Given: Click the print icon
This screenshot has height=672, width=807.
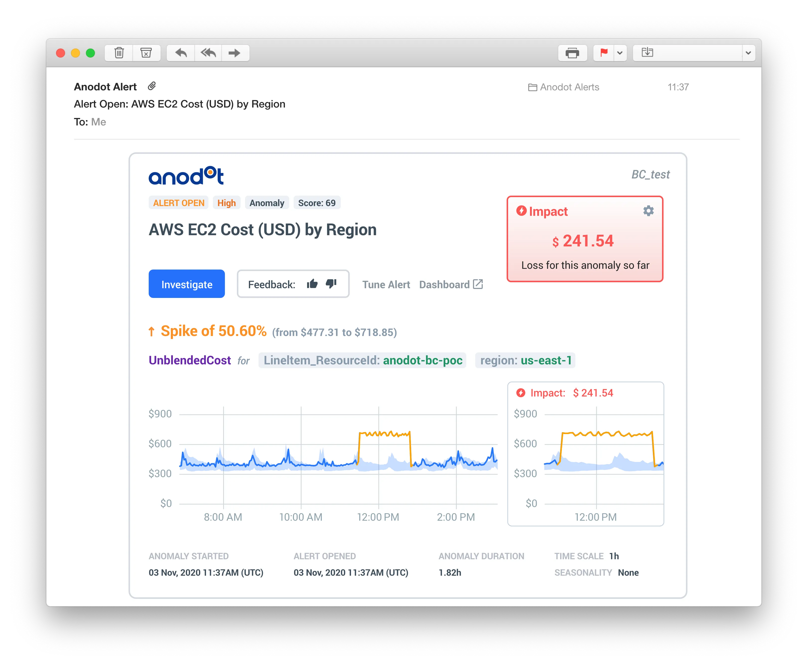Looking at the screenshot, I should pos(572,53).
